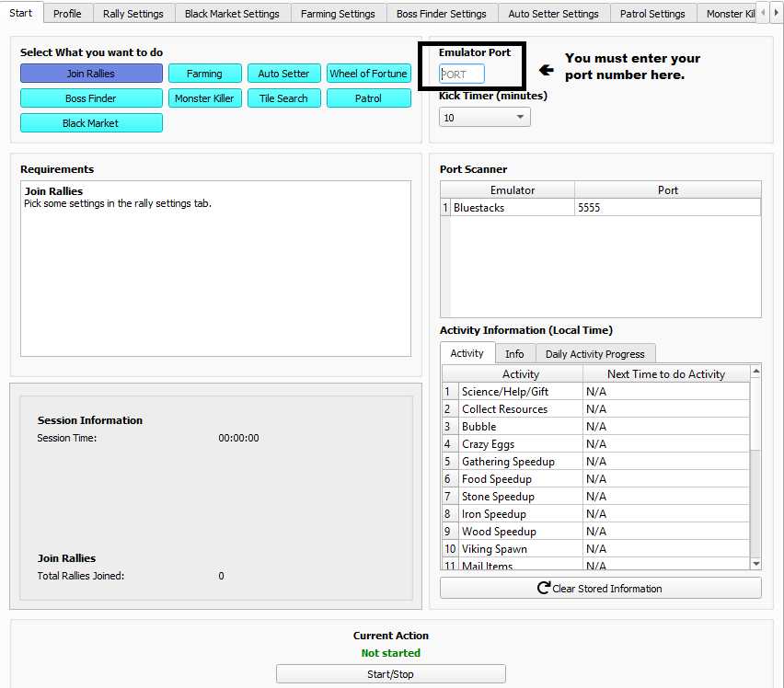Open the partially visible Monster Killer tab
The height and width of the screenshot is (688, 784).
click(728, 14)
